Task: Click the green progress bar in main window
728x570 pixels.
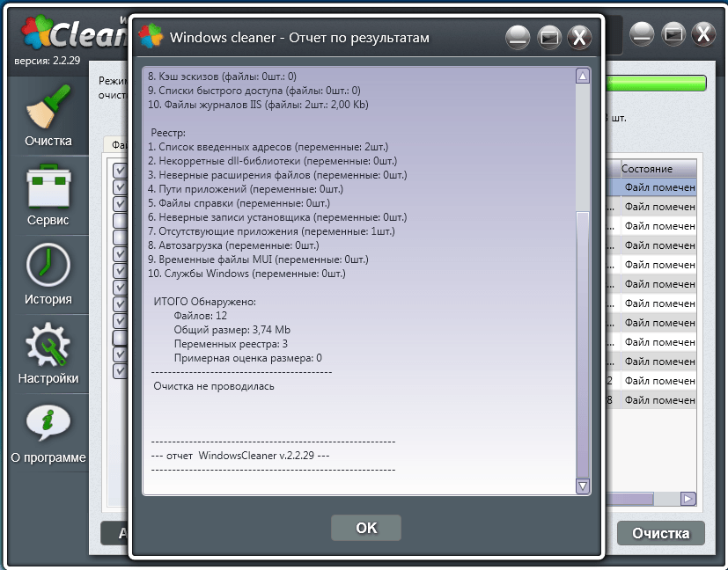Action: click(657, 84)
